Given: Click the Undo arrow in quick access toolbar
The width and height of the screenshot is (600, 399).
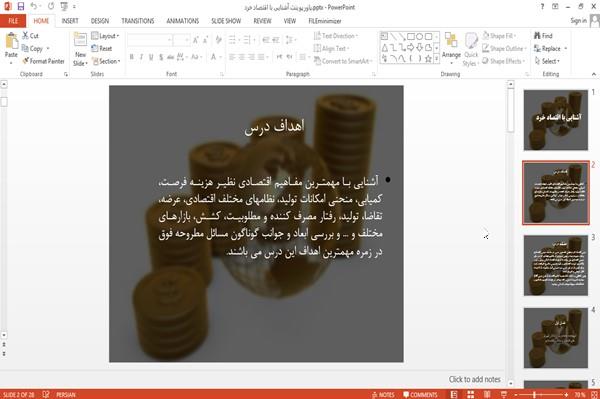Looking at the screenshot, I should point(33,7).
